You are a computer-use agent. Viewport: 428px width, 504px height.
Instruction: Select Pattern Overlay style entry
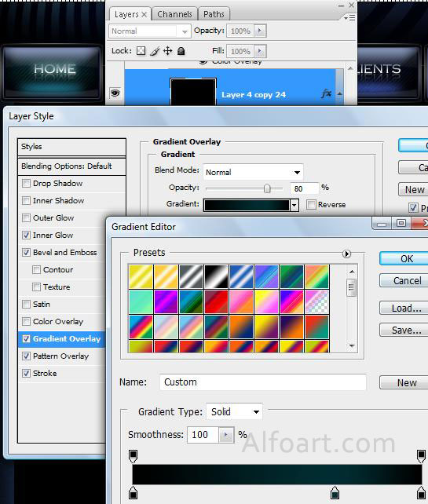pos(62,356)
